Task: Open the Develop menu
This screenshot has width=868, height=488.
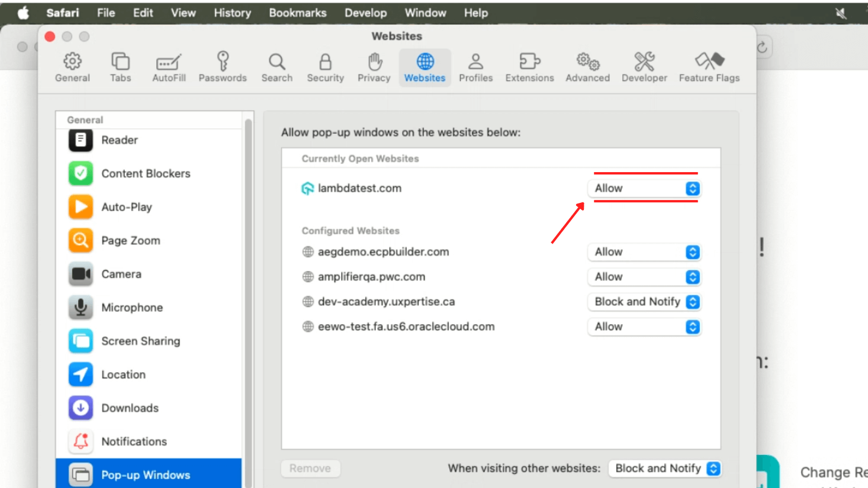Action: click(x=365, y=13)
